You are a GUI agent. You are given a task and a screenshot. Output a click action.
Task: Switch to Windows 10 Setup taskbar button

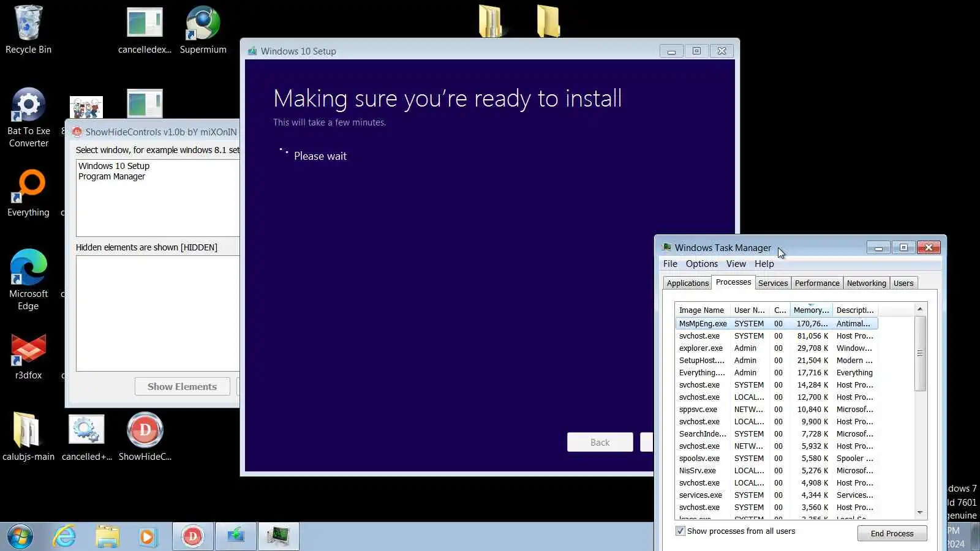[236, 537]
